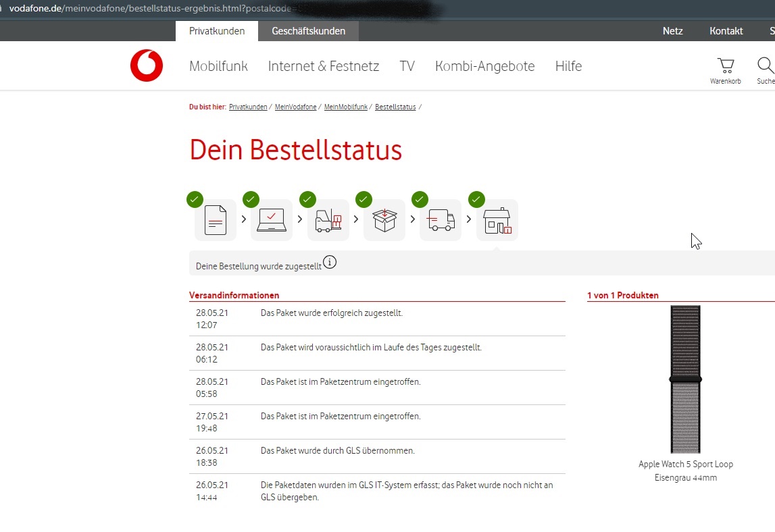Open the Kombi-Angebote menu
Image resolution: width=775 pixels, height=532 pixels.
484,66
